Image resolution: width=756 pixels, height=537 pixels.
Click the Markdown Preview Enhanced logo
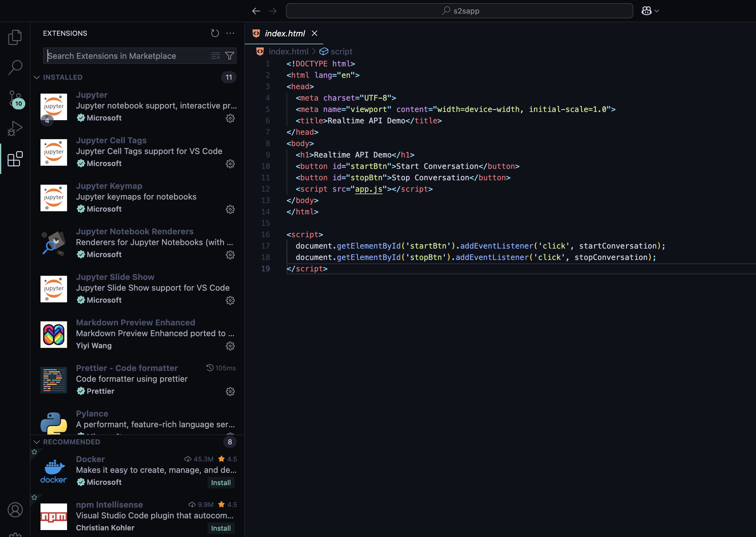pyautogui.click(x=53, y=335)
